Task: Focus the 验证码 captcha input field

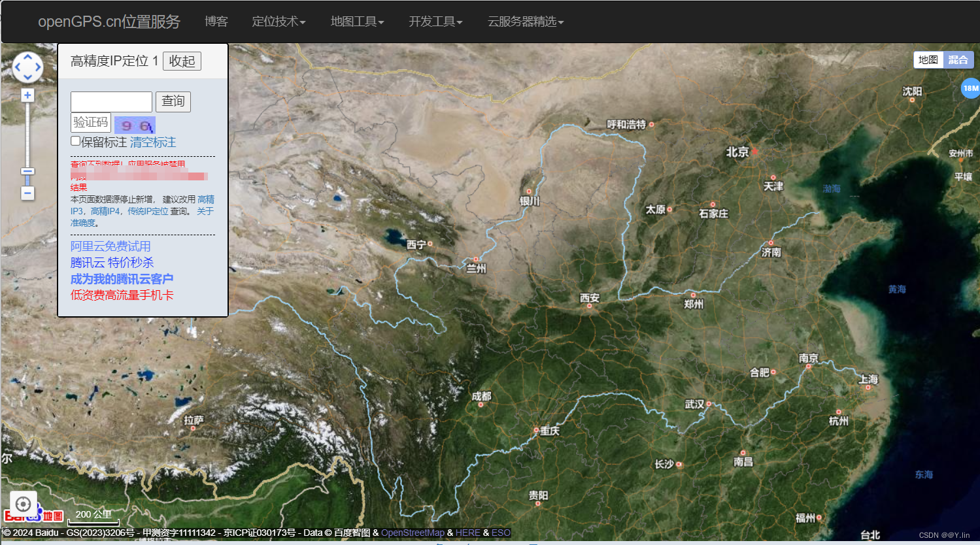Action: [91, 123]
